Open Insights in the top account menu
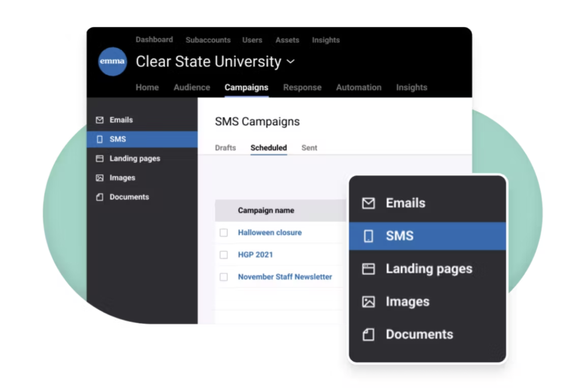Screen dimensions: 588x388 pyautogui.click(x=326, y=40)
